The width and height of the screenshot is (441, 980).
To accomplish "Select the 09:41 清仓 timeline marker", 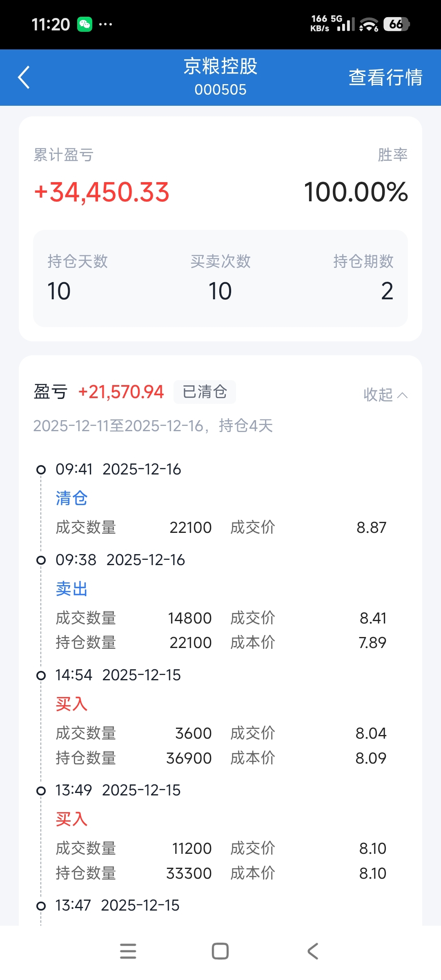I will 41,470.
